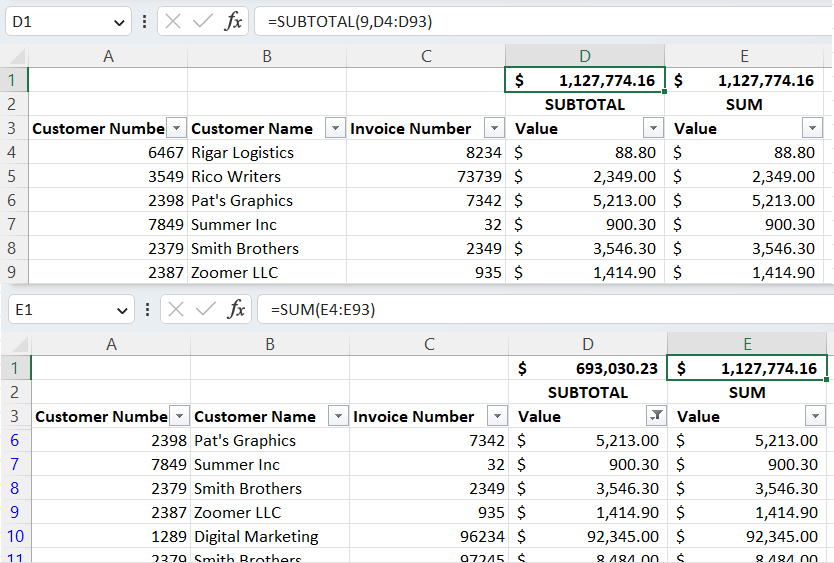Click the three-dot handle beside the D1 name box
The image size is (834, 563).
(144, 22)
